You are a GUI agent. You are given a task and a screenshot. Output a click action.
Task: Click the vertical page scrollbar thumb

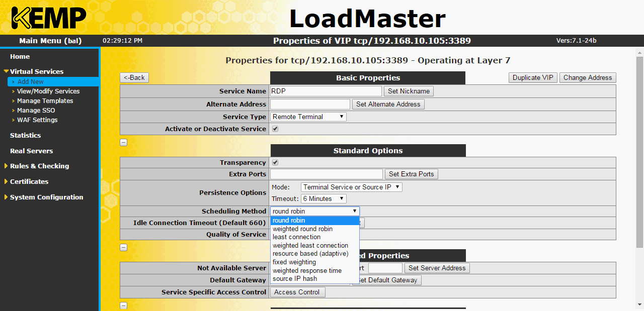639,152
